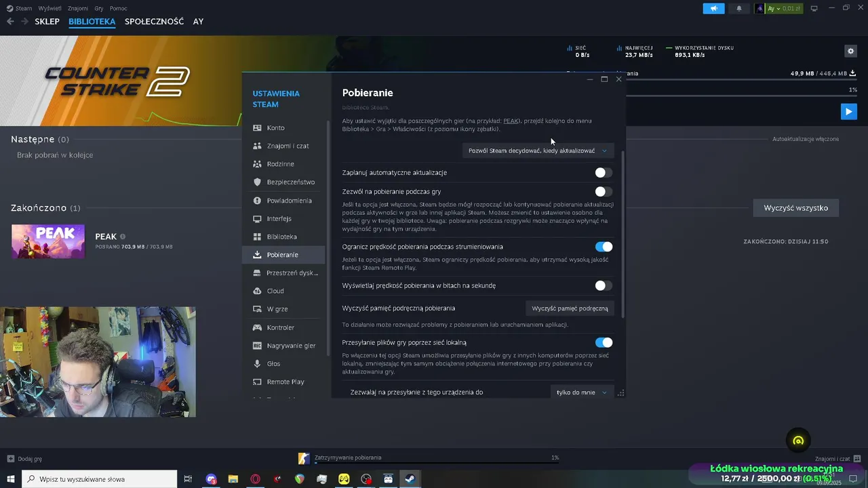Open the Opera browser taskbar icon

tap(256, 479)
